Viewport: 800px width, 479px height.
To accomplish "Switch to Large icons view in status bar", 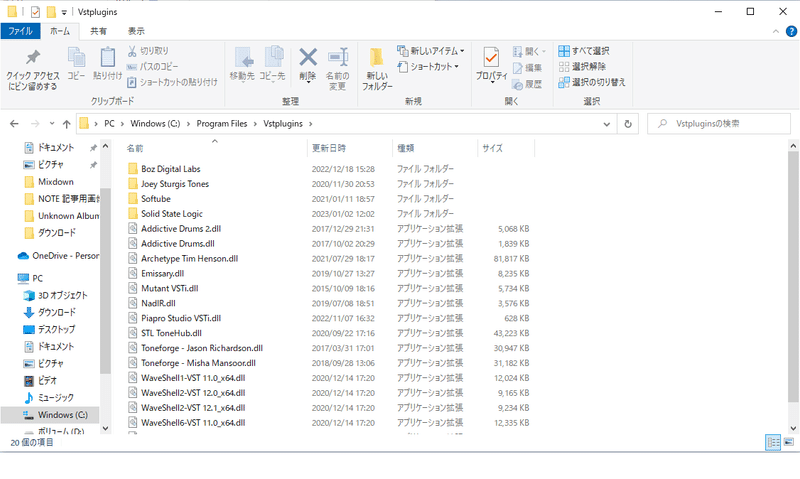I will click(789, 442).
